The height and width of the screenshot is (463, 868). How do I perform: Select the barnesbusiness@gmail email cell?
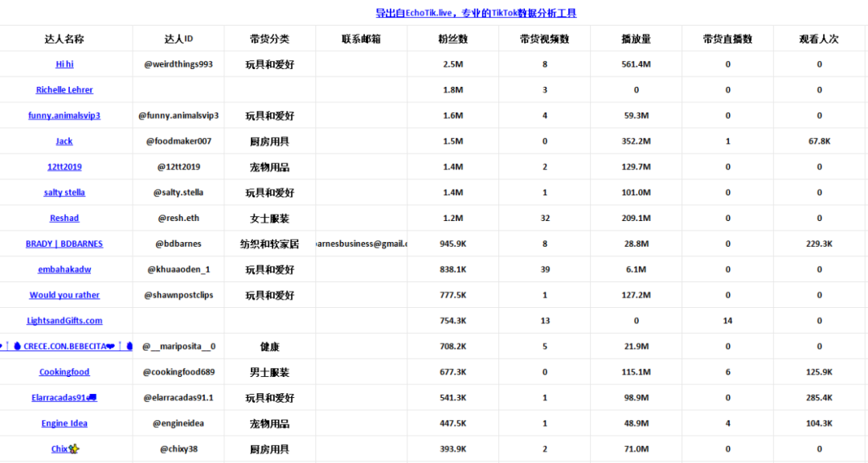point(362,244)
